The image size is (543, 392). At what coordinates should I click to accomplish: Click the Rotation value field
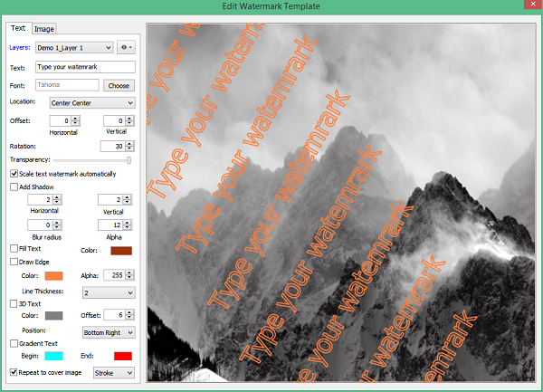pos(112,146)
